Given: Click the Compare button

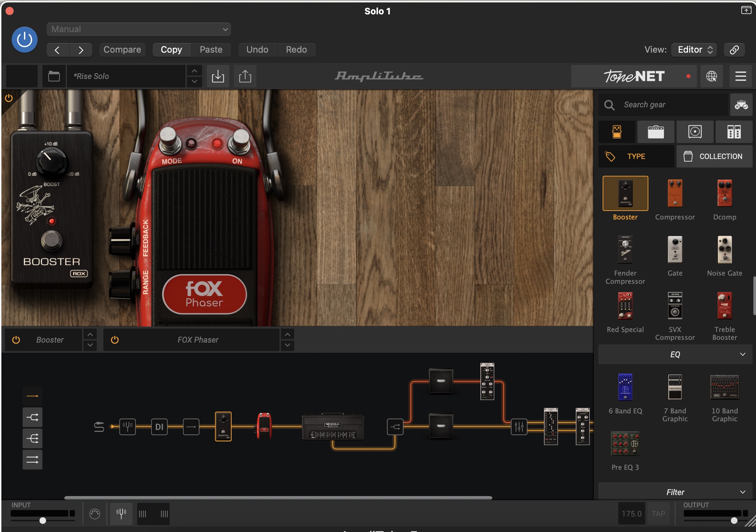Looking at the screenshot, I should pyautogui.click(x=122, y=50).
